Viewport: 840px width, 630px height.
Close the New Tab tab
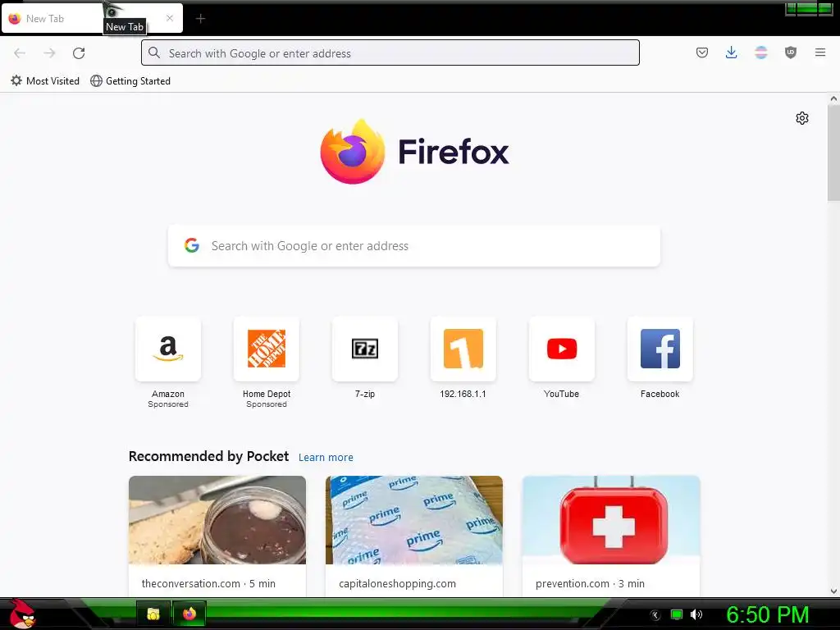(x=169, y=18)
